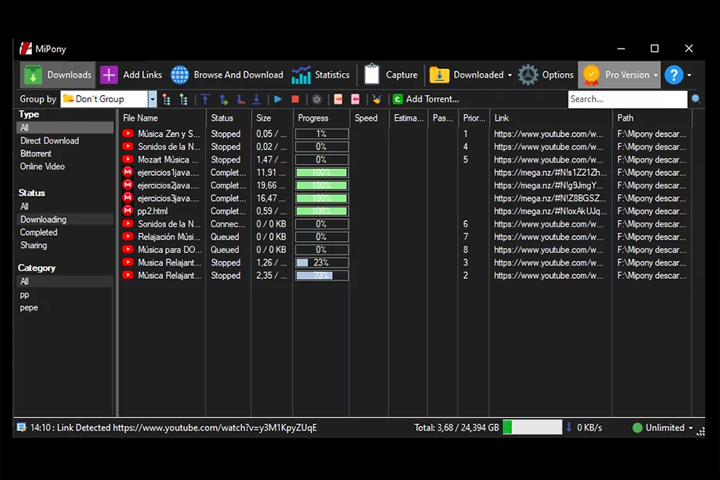Image resolution: width=720 pixels, height=480 pixels.
Task: Click the 1% progress bar
Action: pyautogui.click(x=321, y=134)
